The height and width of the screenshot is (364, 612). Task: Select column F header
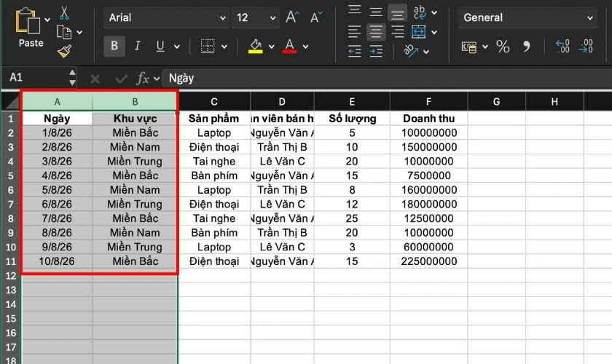click(x=428, y=102)
